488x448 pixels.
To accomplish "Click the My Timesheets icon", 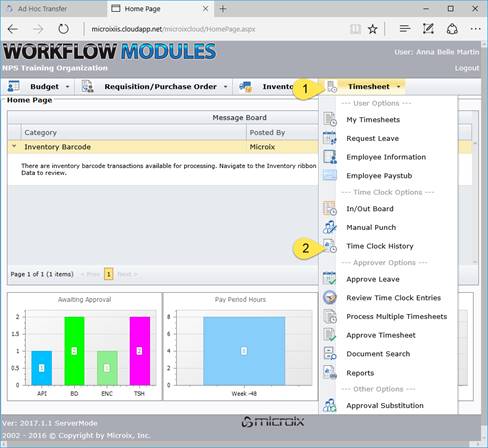I will pos(330,119).
